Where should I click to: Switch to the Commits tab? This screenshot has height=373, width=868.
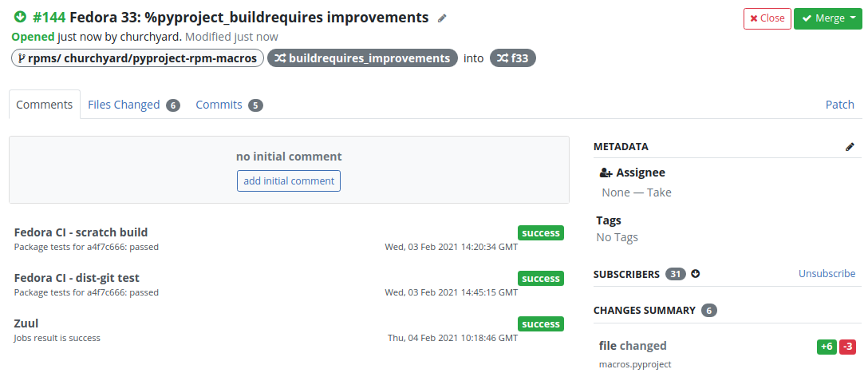tap(219, 105)
